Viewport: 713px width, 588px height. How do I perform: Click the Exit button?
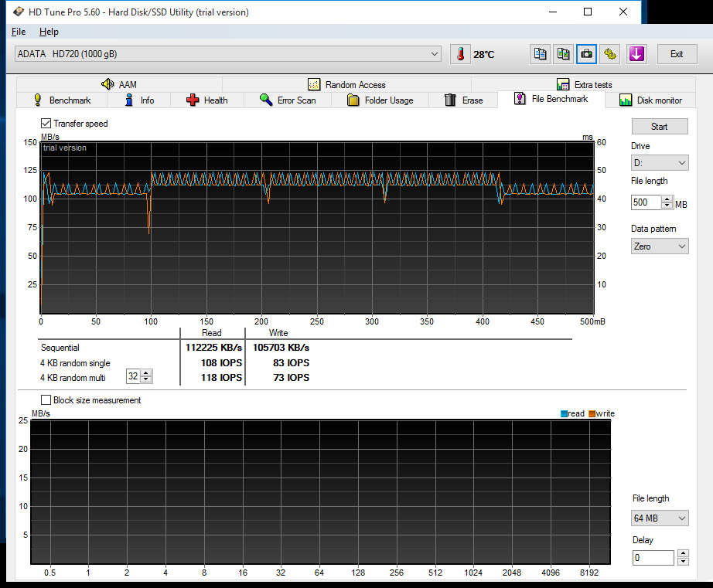click(x=676, y=54)
